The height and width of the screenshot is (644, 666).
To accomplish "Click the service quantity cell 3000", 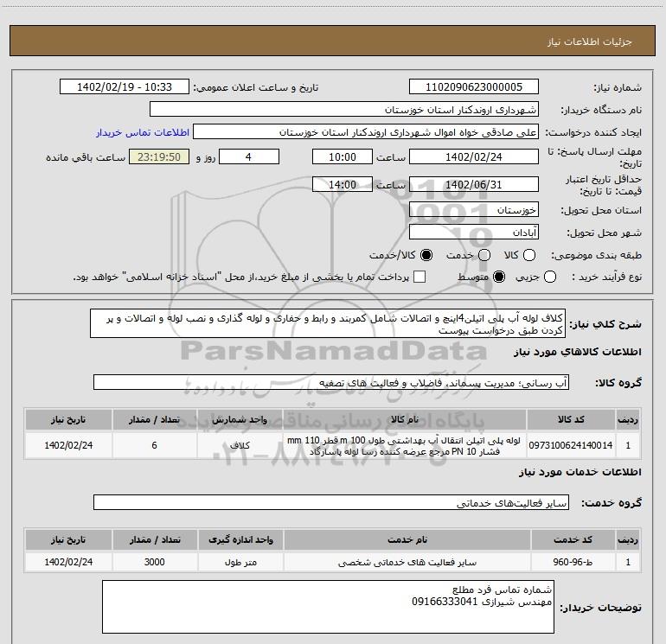I will pyautogui.click(x=154, y=562).
